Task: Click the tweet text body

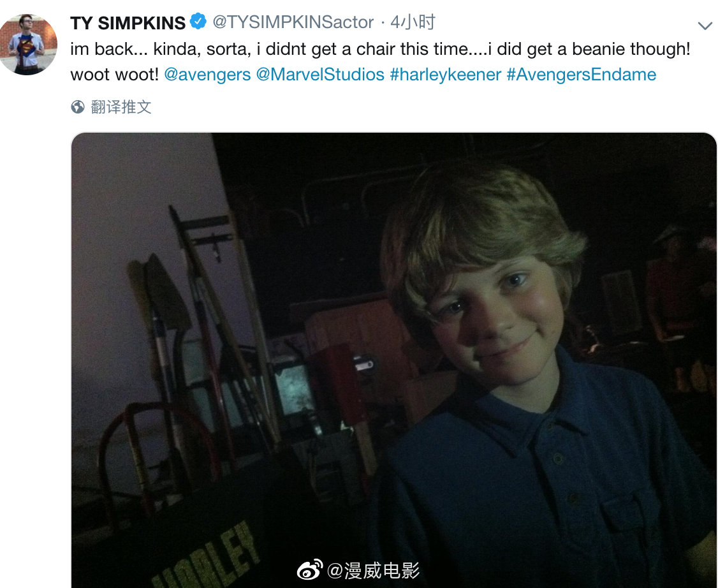Action: (380, 61)
